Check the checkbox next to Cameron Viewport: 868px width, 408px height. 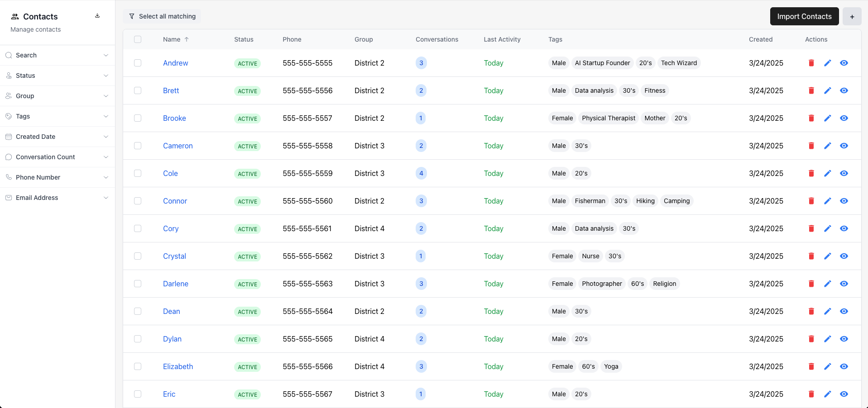138,146
